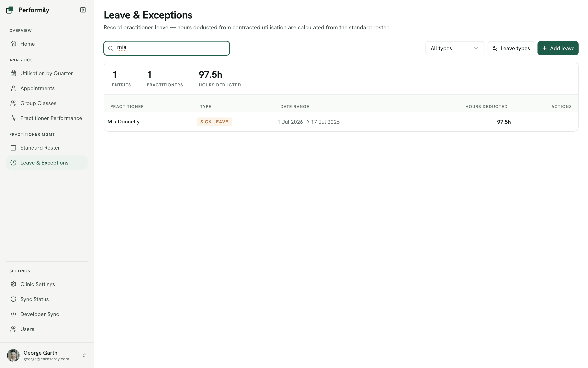The image size is (588, 368).
Task: Click the Add leave button
Action: point(558,48)
